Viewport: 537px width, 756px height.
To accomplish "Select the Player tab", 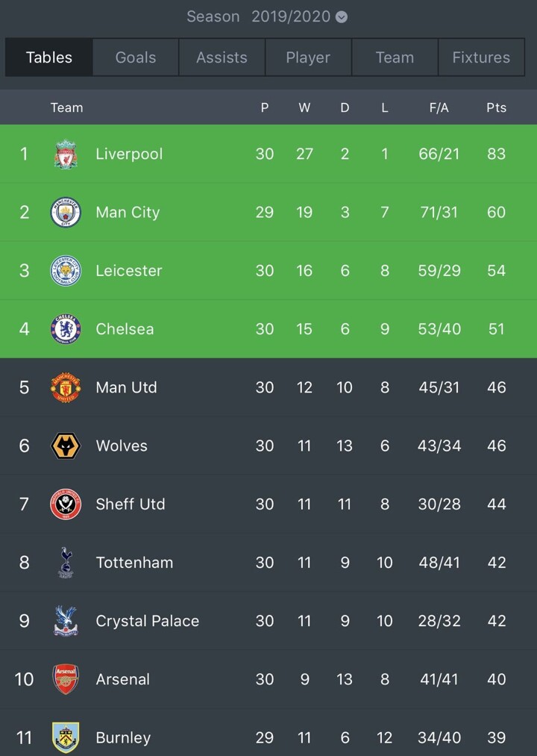I will 308,57.
